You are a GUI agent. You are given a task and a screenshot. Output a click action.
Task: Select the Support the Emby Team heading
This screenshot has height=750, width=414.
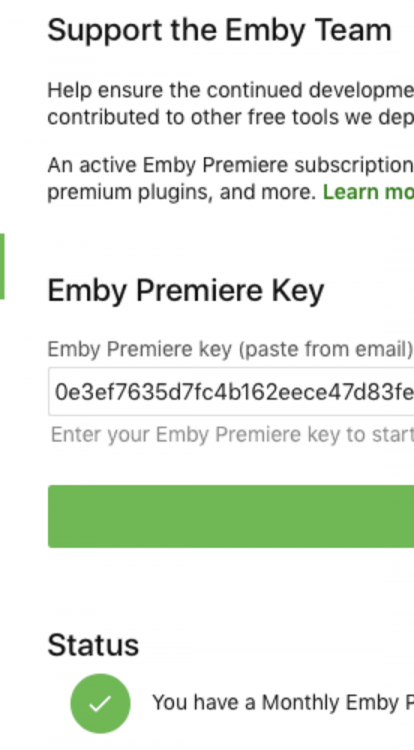tap(219, 30)
